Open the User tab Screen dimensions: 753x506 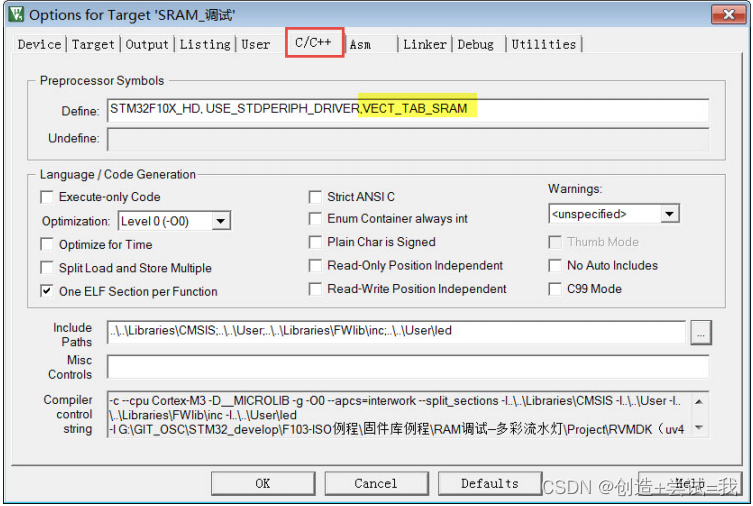[x=255, y=44]
